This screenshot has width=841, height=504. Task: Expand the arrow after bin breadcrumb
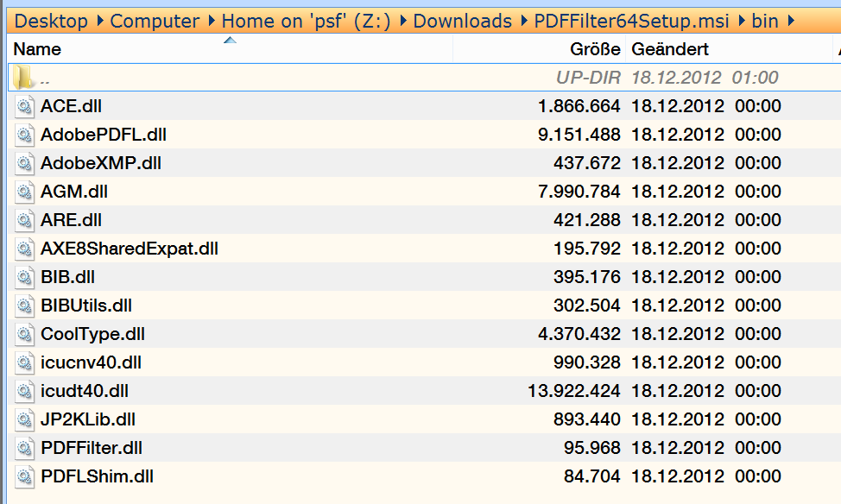coord(791,22)
